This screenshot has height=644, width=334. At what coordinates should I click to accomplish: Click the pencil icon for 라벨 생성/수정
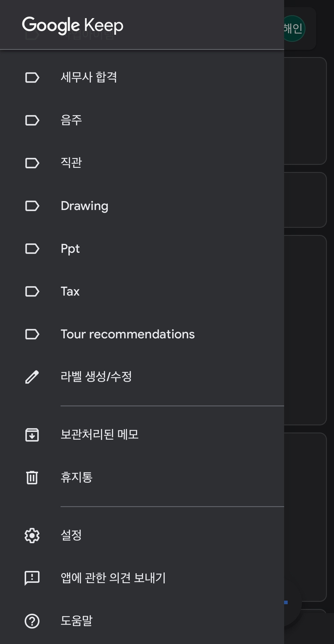point(32,377)
